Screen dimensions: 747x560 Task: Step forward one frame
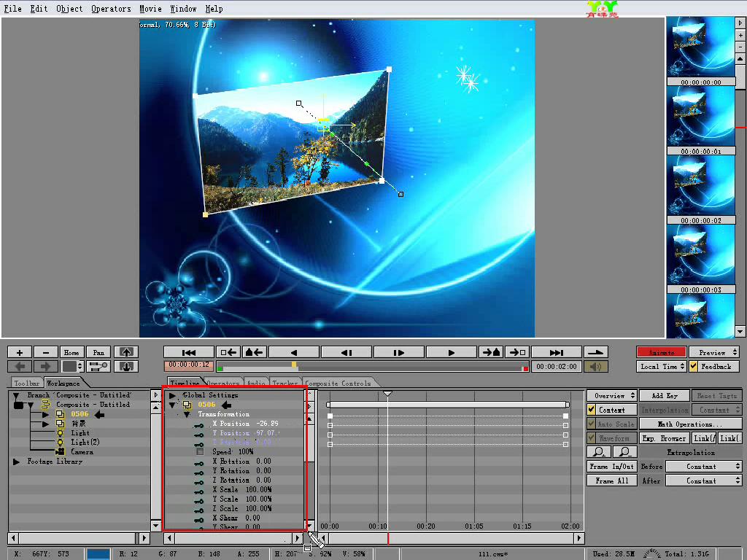point(399,352)
